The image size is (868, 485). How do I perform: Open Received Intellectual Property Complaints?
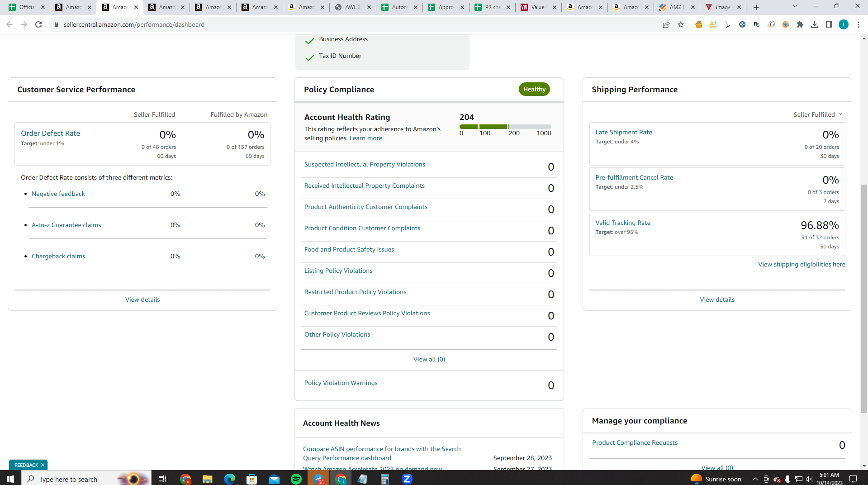tap(364, 185)
